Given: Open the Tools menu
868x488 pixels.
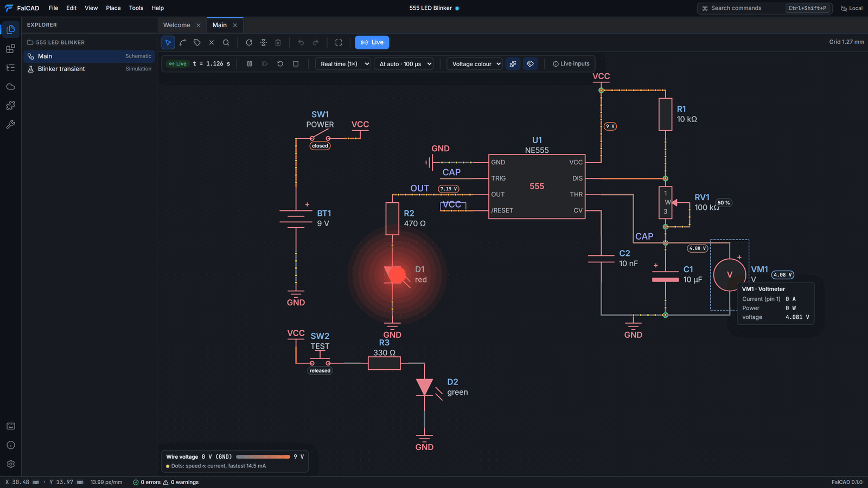Looking at the screenshot, I should [136, 8].
